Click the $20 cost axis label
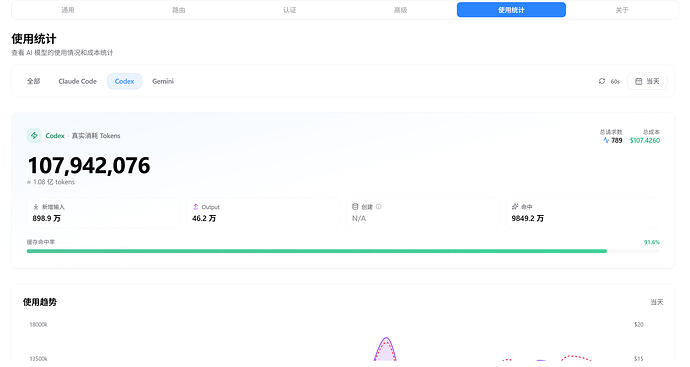This screenshot has height=367, width=690. click(639, 324)
